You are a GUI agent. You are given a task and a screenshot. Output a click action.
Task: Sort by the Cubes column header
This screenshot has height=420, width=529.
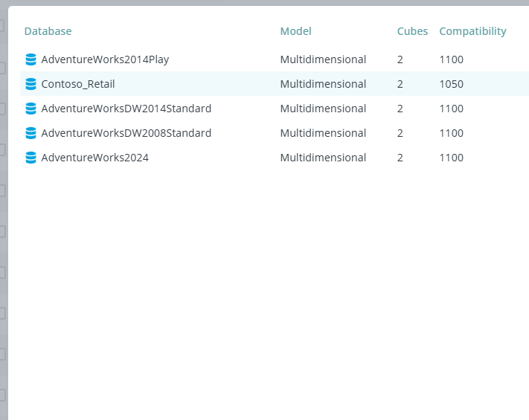coord(412,31)
